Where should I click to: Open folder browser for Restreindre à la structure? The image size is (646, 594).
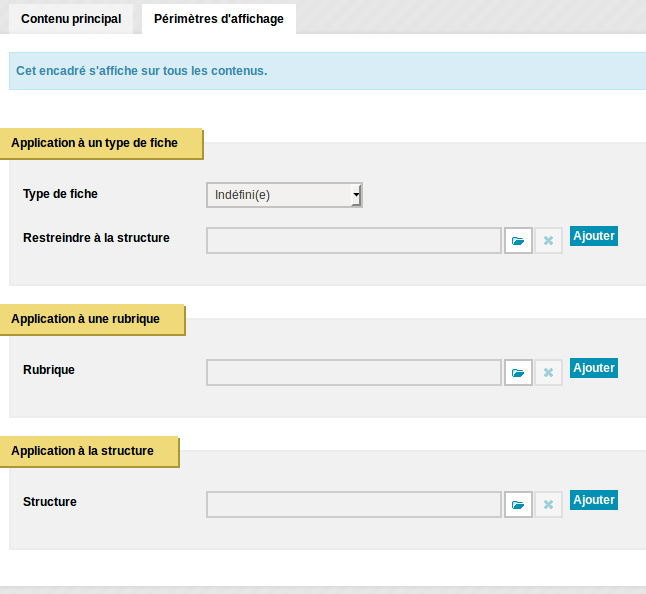tap(518, 241)
